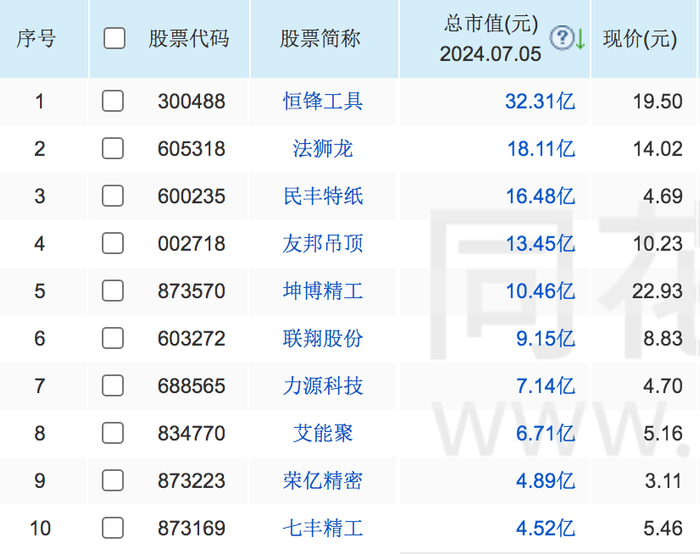
Task: Click the 股票代码 column header
Action: (x=188, y=39)
